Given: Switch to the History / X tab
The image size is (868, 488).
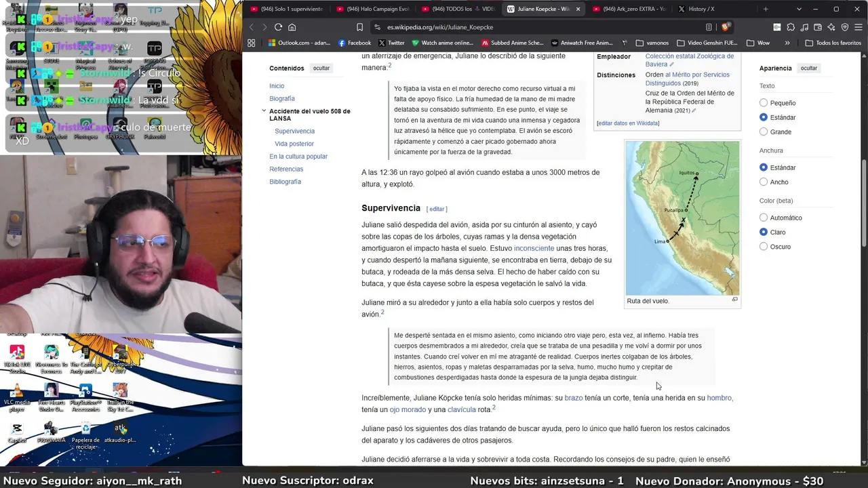Looking at the screenshot, I should point(713,9).
